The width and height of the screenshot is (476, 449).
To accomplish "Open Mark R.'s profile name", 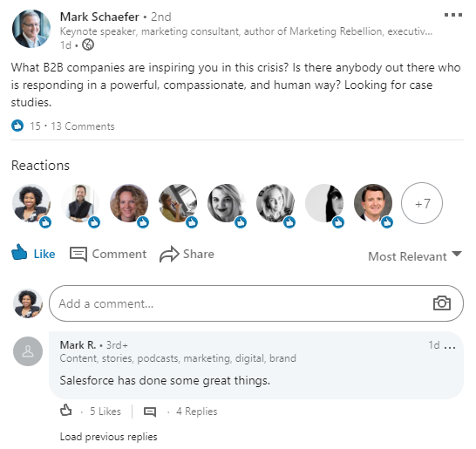I will pos(78,345).
